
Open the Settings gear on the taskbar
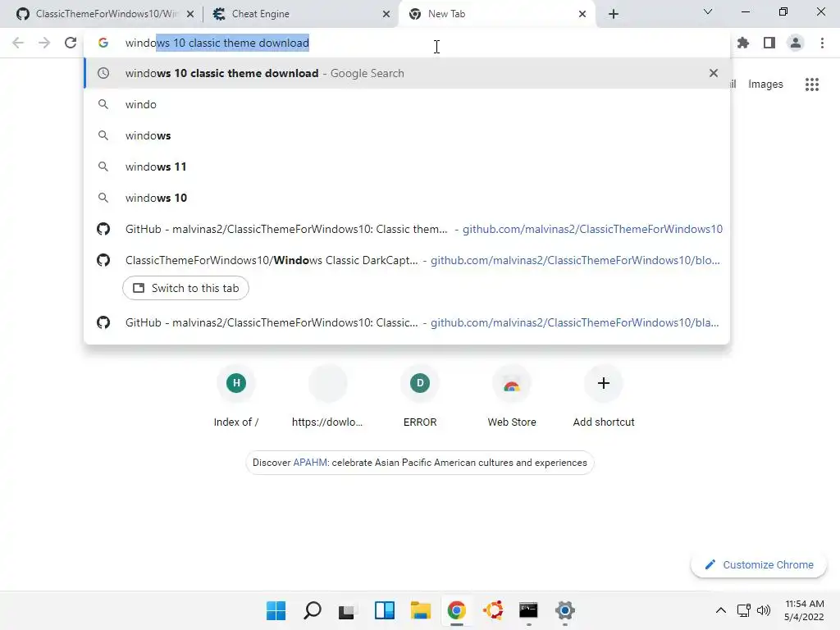tap(564, 610)
